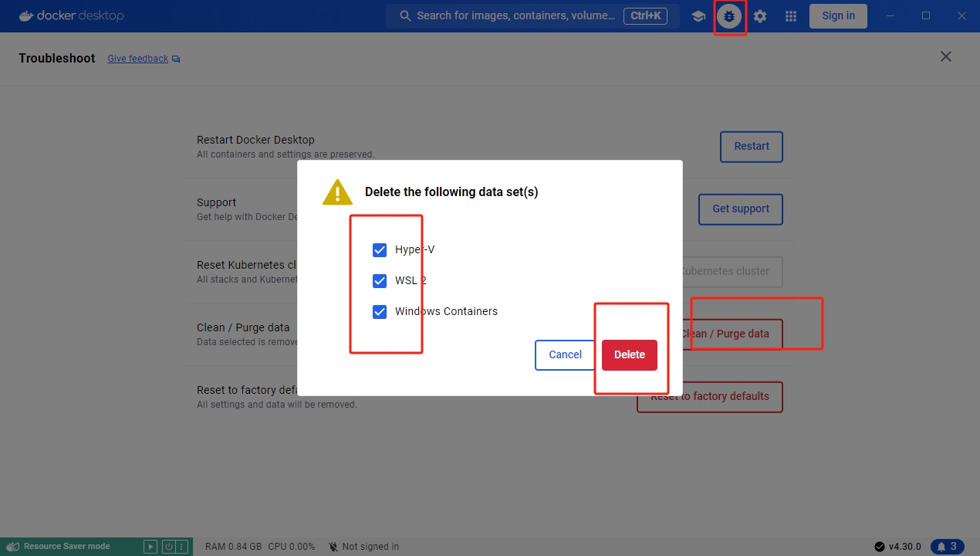Image resolution: width=980 pixels, height=556 pixels.
Task: Uncheck the Hyper-V checkbox
Action: pos(380,249)
